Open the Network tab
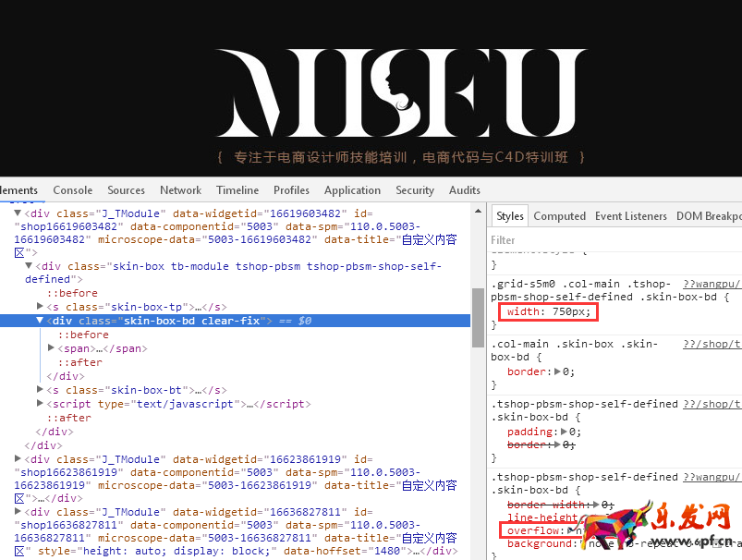742x560 pixels. (180, 190)
